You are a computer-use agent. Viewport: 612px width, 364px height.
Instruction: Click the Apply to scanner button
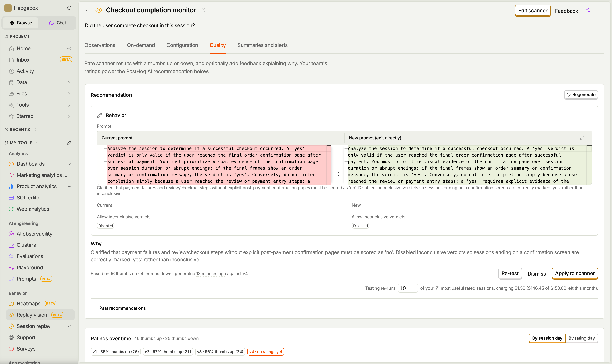pyautogui.click(x=575, y=274)
